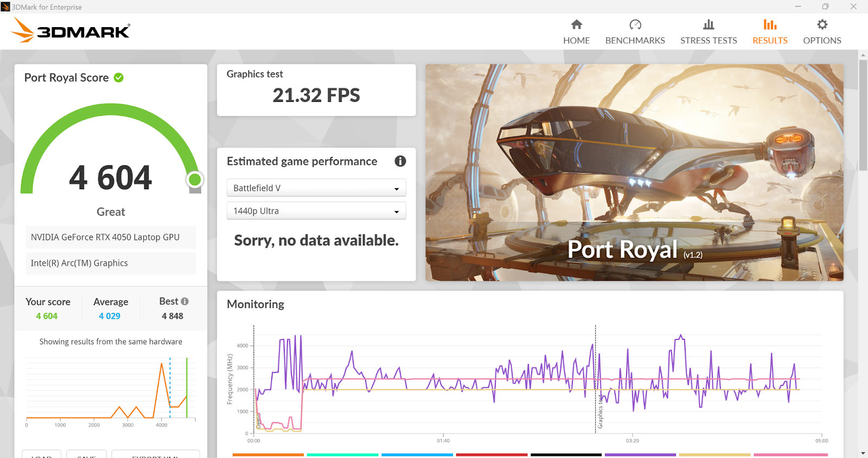Click the Best score value 4 848
868x458 pixels.
(173, 316)
